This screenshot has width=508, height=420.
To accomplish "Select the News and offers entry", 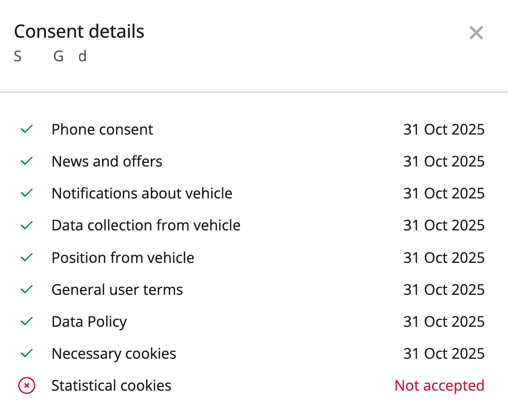I will (x=107, y=161).
